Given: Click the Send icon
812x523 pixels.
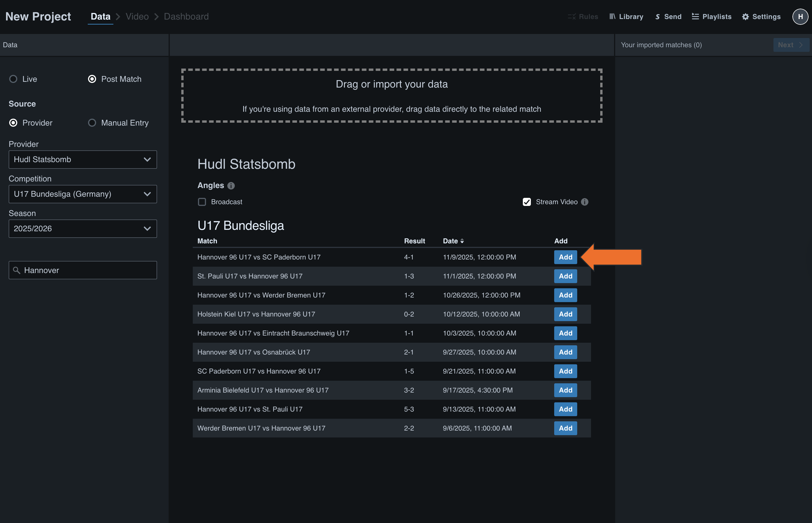Looking at the screenshot, I should tap(657, 17).
